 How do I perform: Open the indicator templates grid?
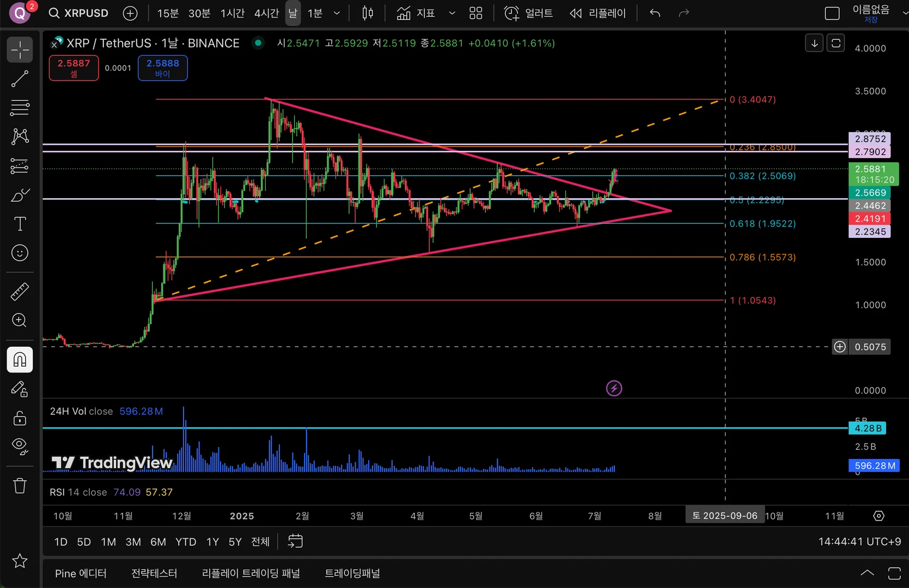(476, 13)
